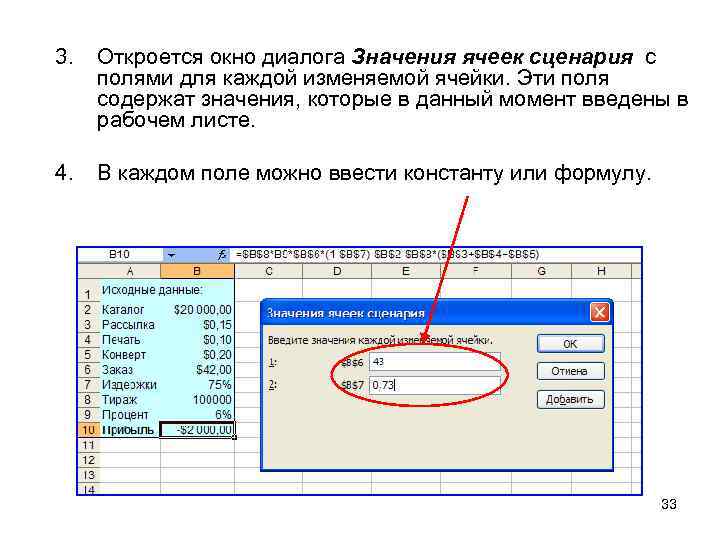
Task: Select row 6 header
Action: 88,370
